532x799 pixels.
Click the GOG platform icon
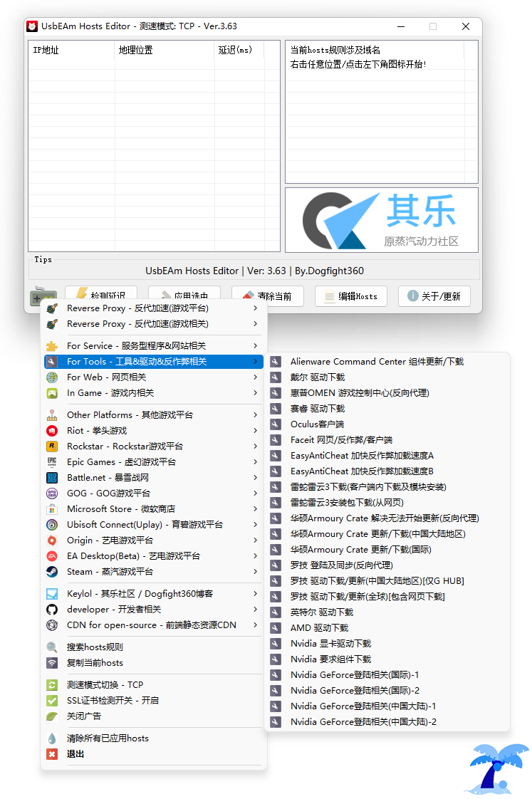(52, 493)
